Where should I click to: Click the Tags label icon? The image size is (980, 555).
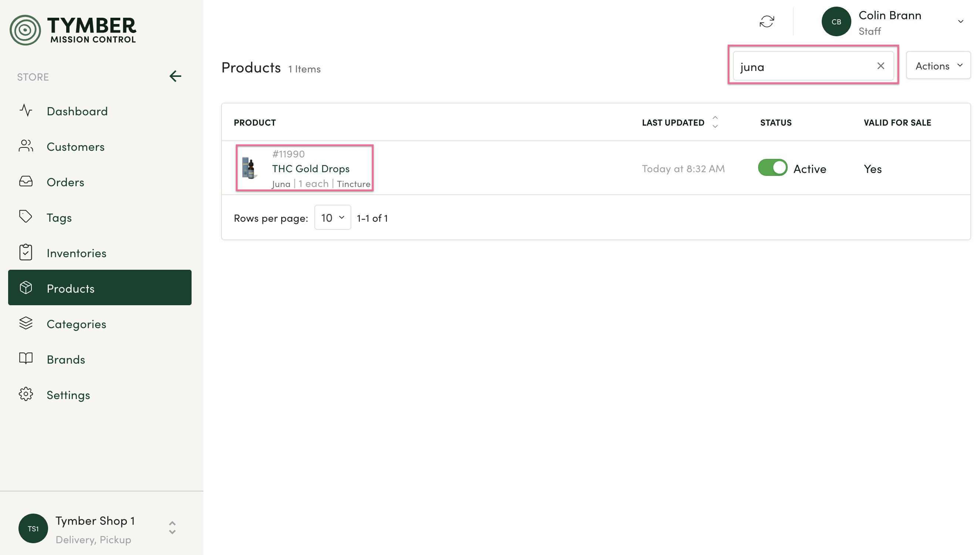[x=26, y=217]
